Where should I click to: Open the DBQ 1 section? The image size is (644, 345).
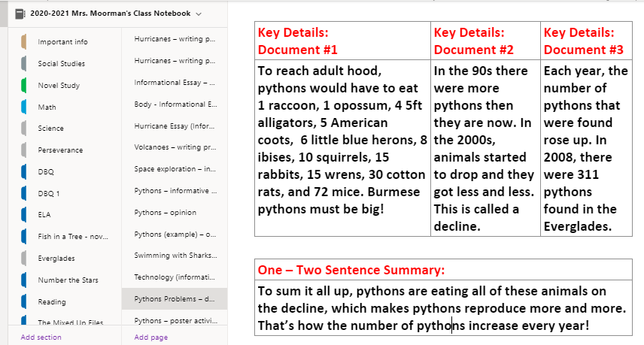[x=49, y=194]
